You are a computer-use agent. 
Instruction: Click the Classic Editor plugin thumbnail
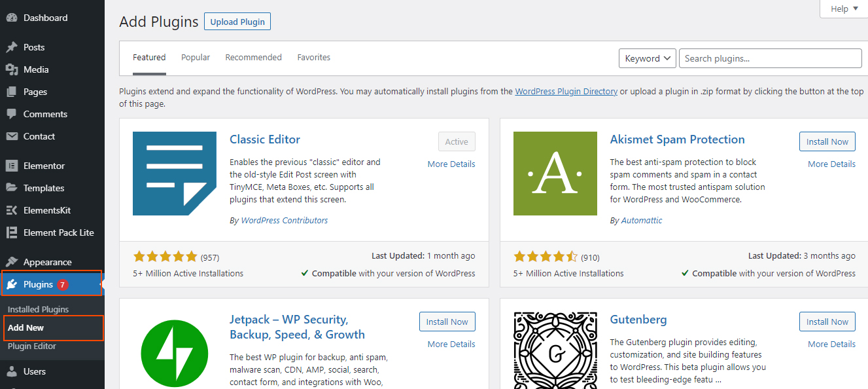[175, 174]
